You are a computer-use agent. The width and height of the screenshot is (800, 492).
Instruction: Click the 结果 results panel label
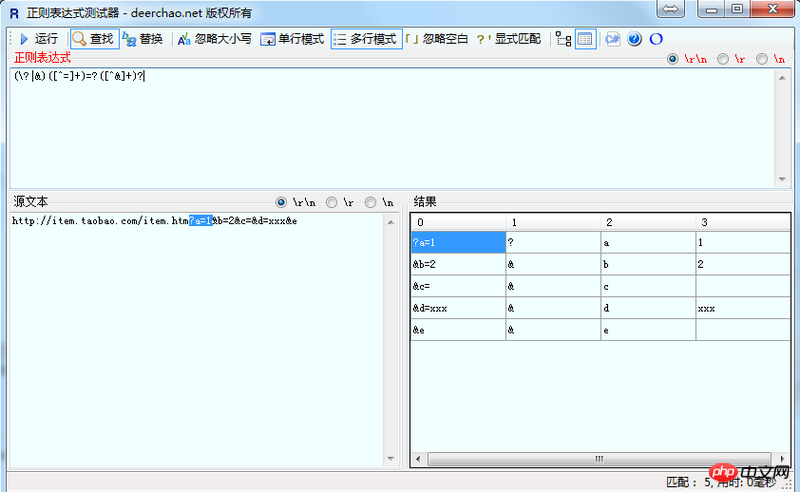click(425, 202)
